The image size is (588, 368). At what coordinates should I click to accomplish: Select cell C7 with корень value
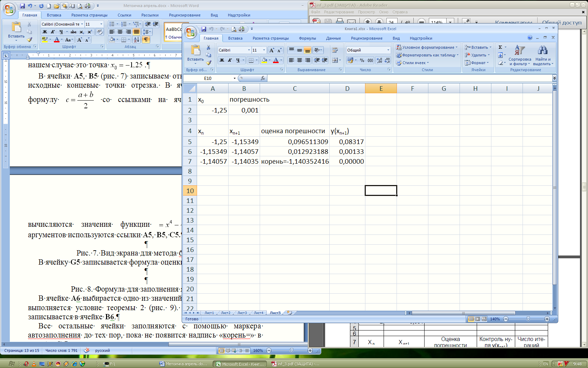point(295,161)
